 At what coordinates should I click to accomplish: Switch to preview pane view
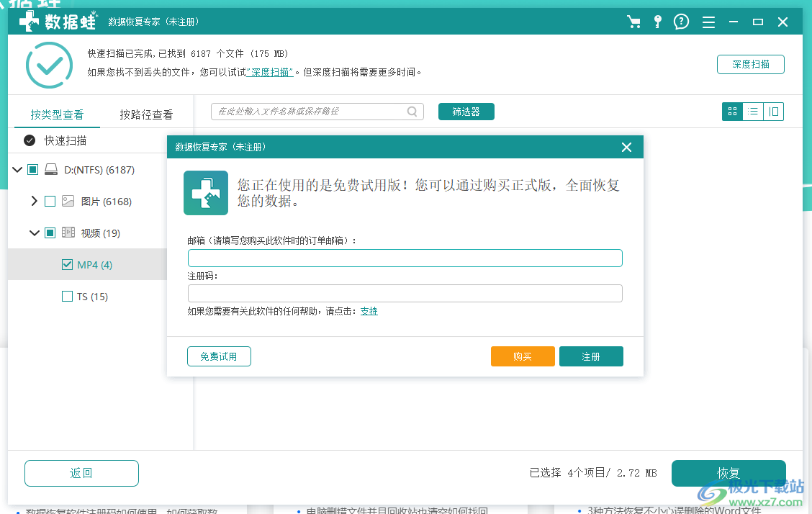point(773,112)
